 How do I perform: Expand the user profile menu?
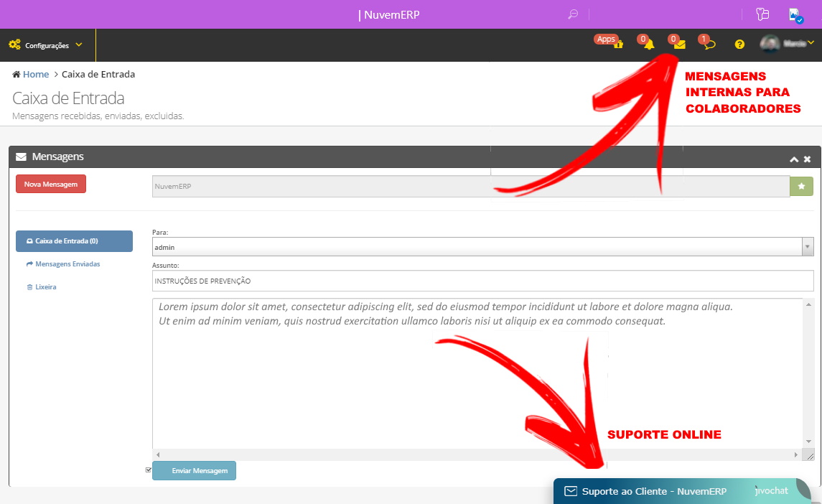click(x=788, y=45)
